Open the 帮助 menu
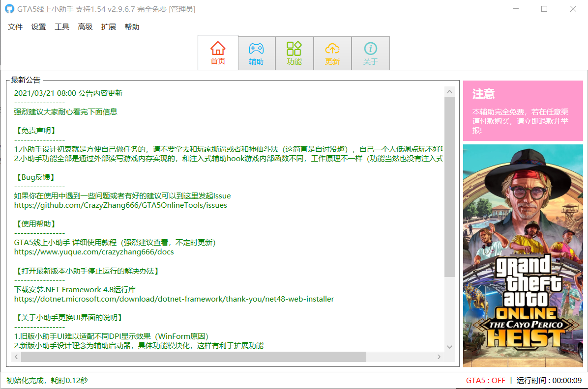588x389 pixels. click(x=131, y=27)
